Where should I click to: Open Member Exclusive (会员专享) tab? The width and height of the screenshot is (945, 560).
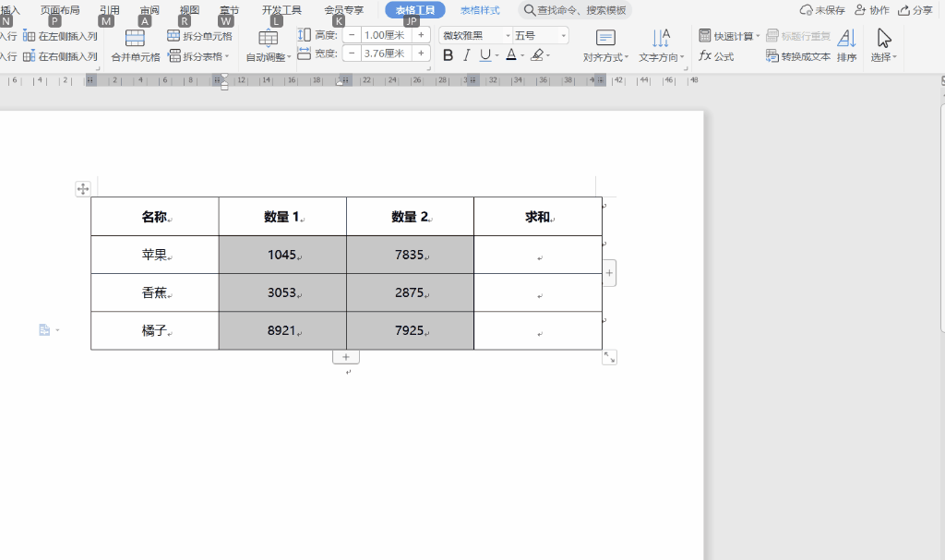click(344, 10)
